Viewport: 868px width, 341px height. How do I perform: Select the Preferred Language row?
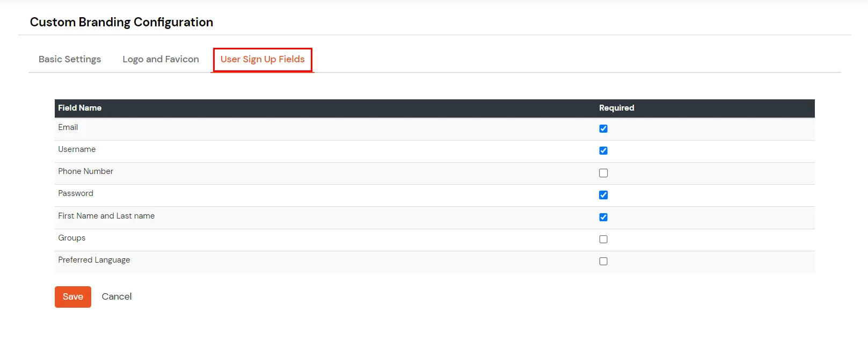click(x=94, y=260)
